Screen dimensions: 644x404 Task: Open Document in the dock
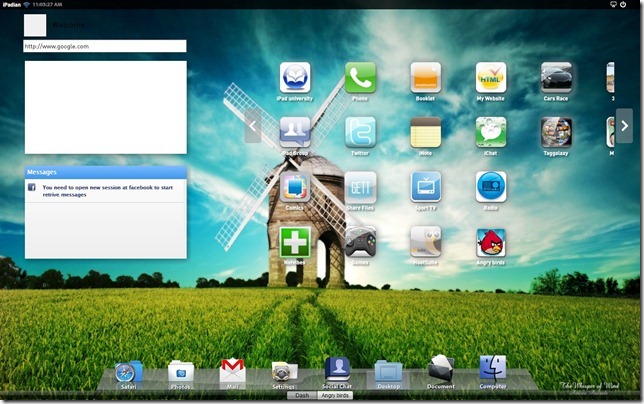click(x=441, y=370)
